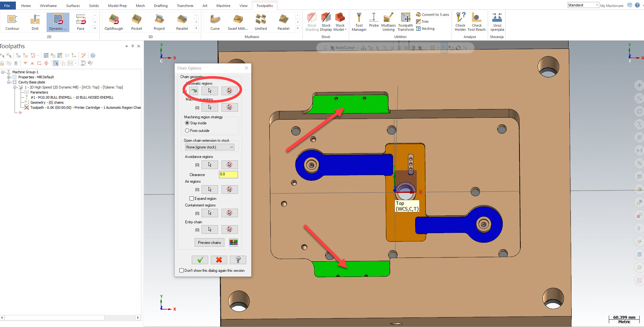Viewport: 644px width, 327px height.
Task: Enable the Expand region checkbox
Action: (191, 199)
